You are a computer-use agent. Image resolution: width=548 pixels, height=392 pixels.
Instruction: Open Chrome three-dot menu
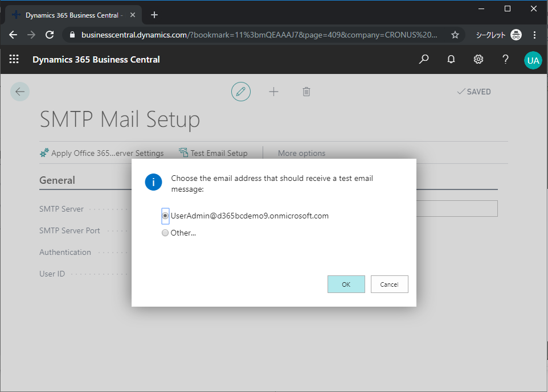click(x=534, y=35)
